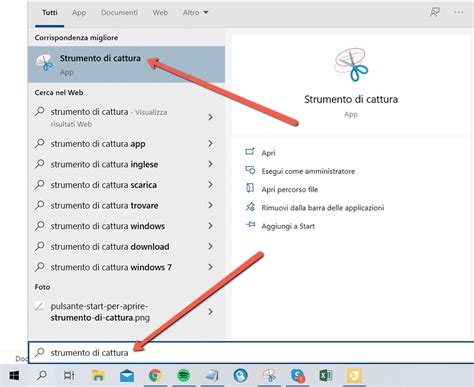Focus the search box with 'strumento di cattura'
The height and width of the screenshot is (387, 474).
pyautogui.click(x=251, y=352)
